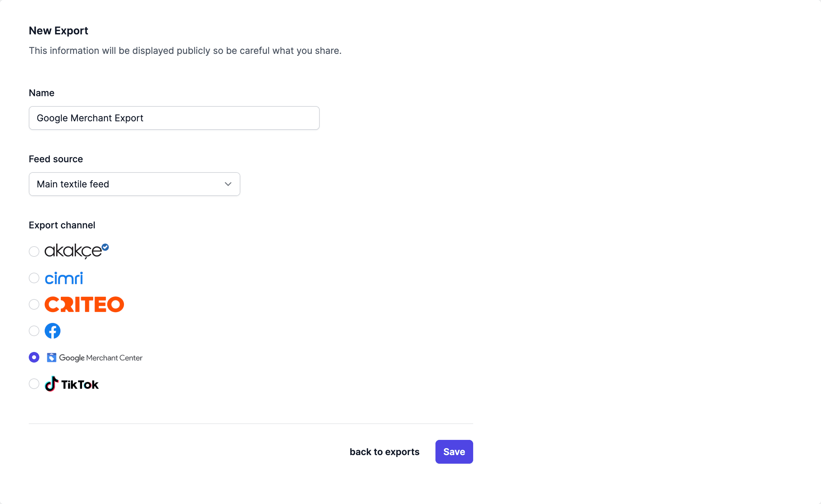Click the Akakçe verified checkmark badge
The width and height of the screenshot is (821, 504).
pos(105,247)
